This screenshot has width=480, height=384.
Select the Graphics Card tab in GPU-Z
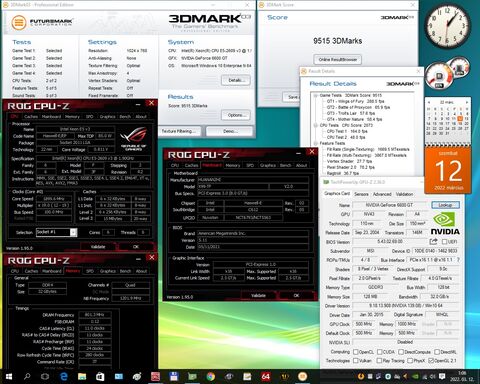click(x=337, y=194)
